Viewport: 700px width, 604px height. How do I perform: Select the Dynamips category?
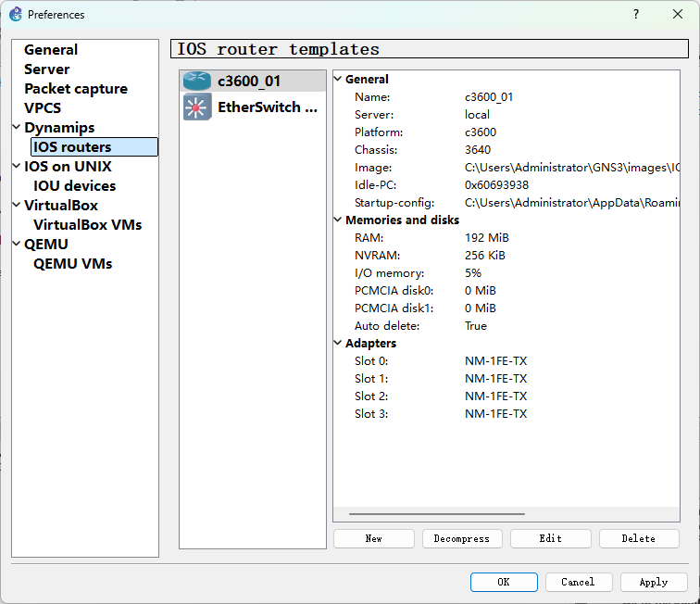click(59, 127)
